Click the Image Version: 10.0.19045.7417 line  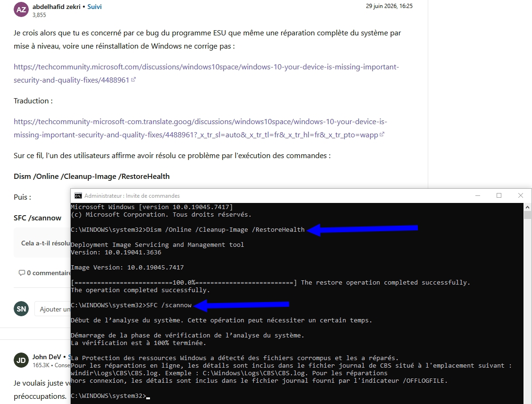pos(127,268)
